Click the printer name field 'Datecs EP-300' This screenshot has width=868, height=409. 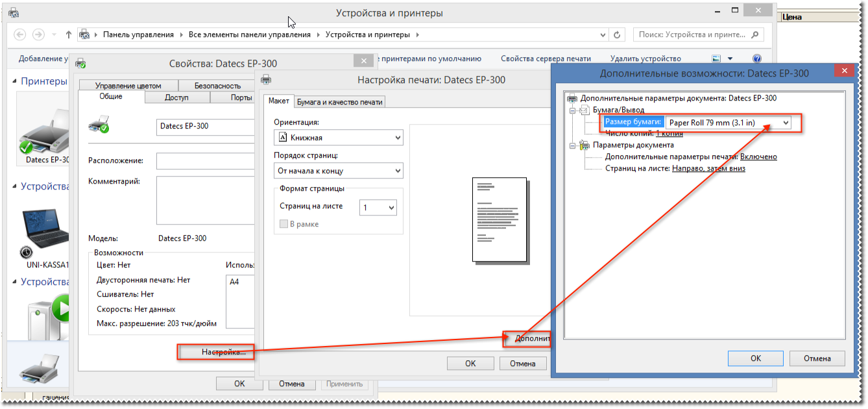206,127
